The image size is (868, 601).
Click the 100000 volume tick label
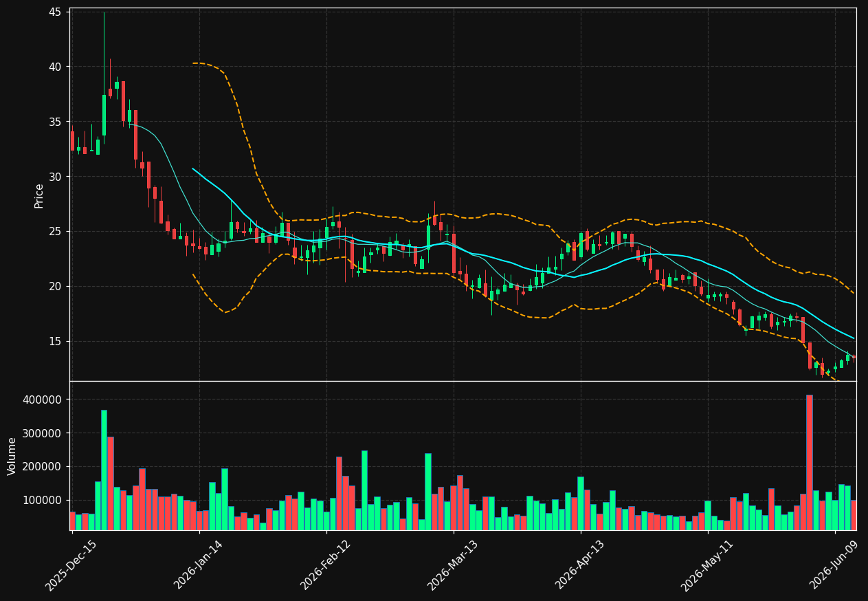coord(43,500)
